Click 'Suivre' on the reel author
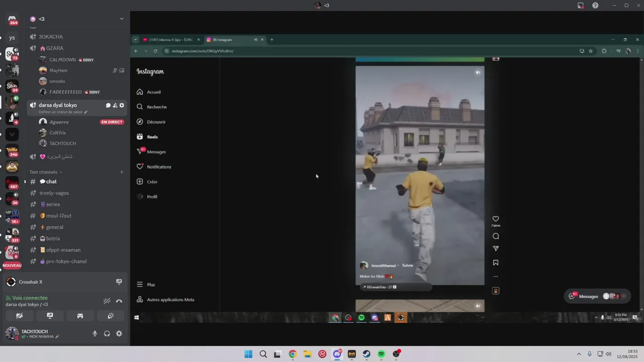Screen dimensions: 644x362 (407, 265)
